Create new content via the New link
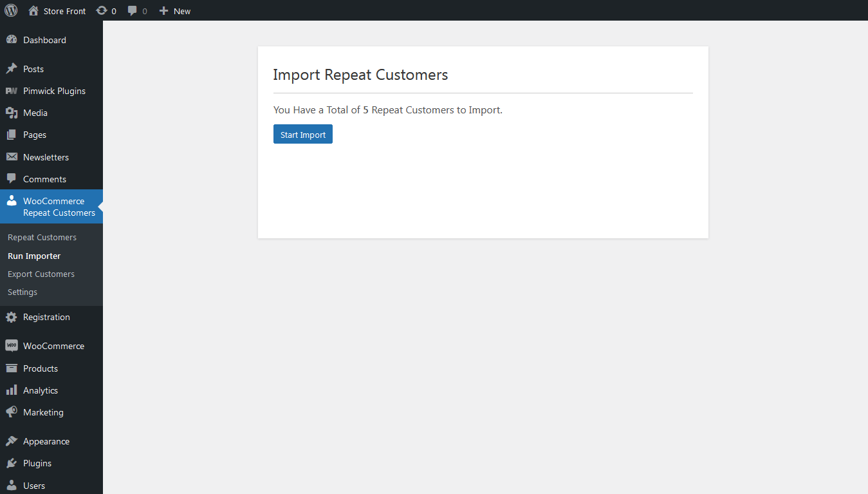 tap(174, 10)
